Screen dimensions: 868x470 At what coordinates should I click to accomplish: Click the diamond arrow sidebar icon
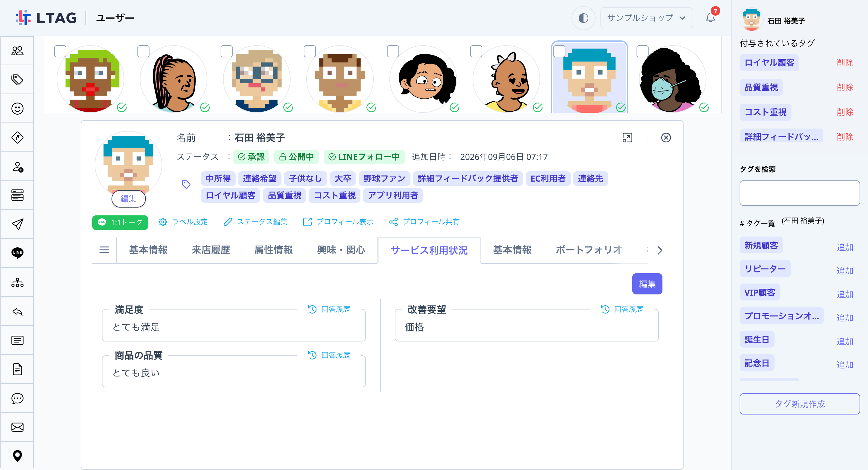[17, 138]
